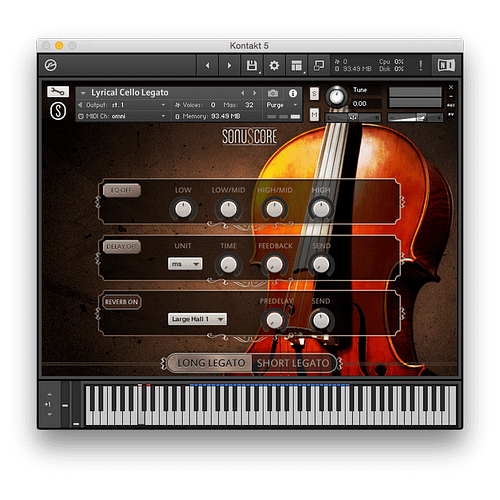Open the Large Hall 1 reverb dropdown

(197, 319)
